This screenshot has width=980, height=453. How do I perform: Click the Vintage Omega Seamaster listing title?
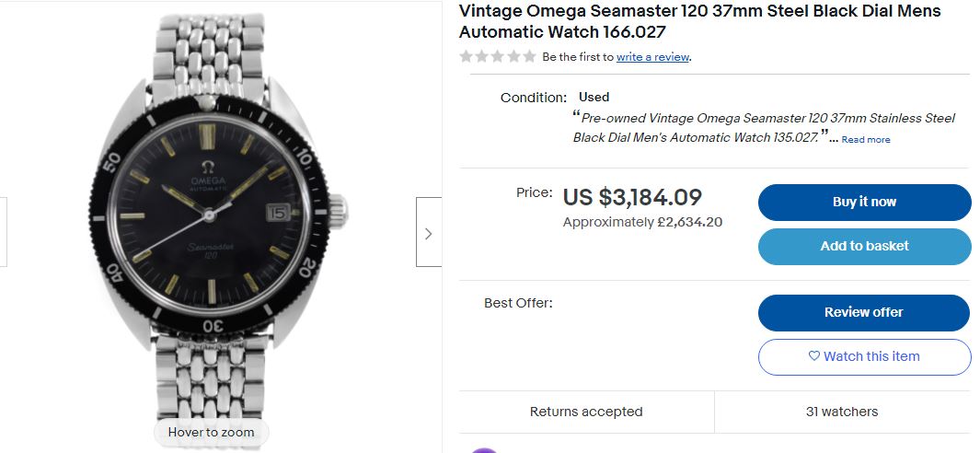point(699,21)
